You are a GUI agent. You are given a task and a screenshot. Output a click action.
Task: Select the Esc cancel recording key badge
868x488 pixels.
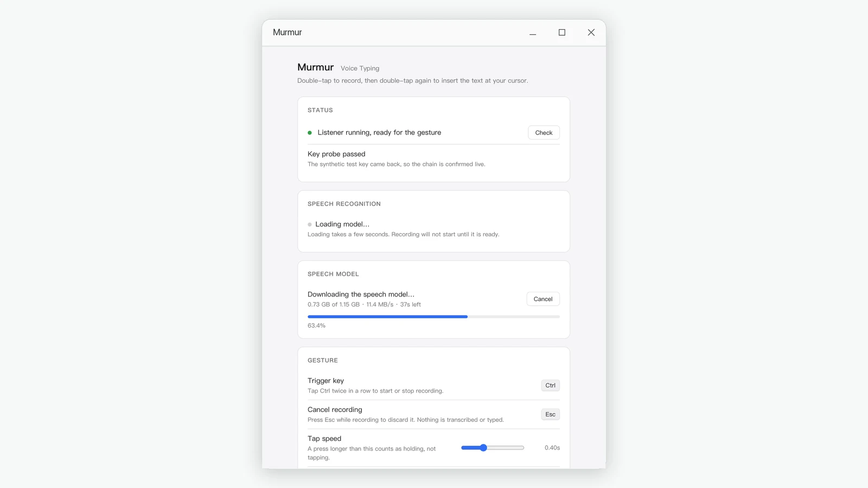[x=550, y=414]
